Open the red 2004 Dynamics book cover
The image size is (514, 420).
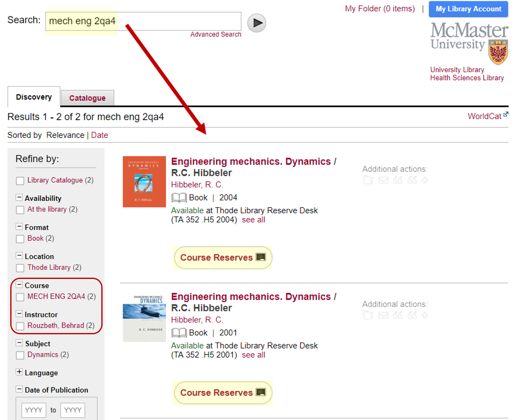(x=144, y=182)
